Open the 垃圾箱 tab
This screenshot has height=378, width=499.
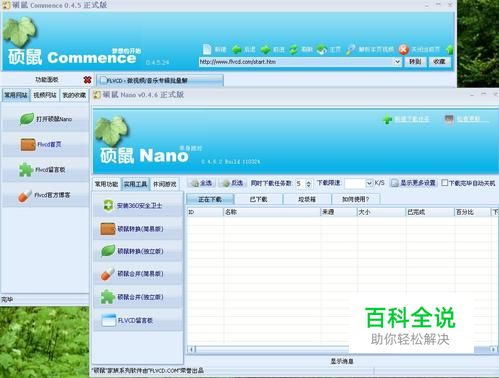[x=307, y=199]
